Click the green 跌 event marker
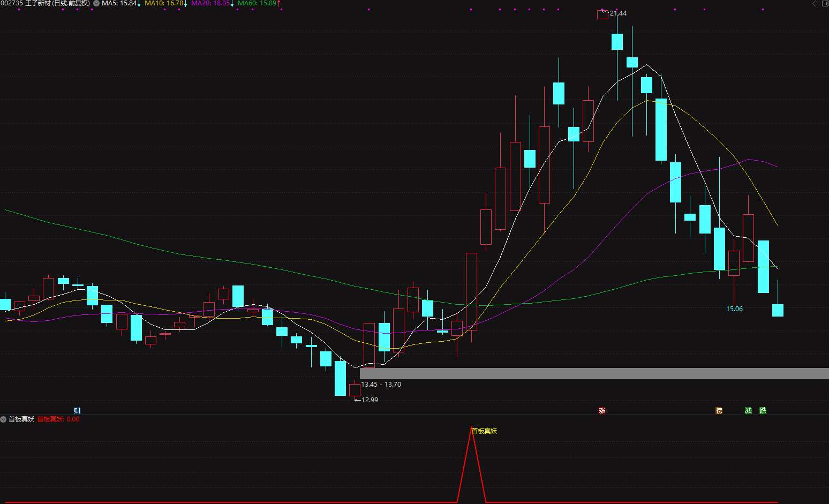 coord(763,411)
